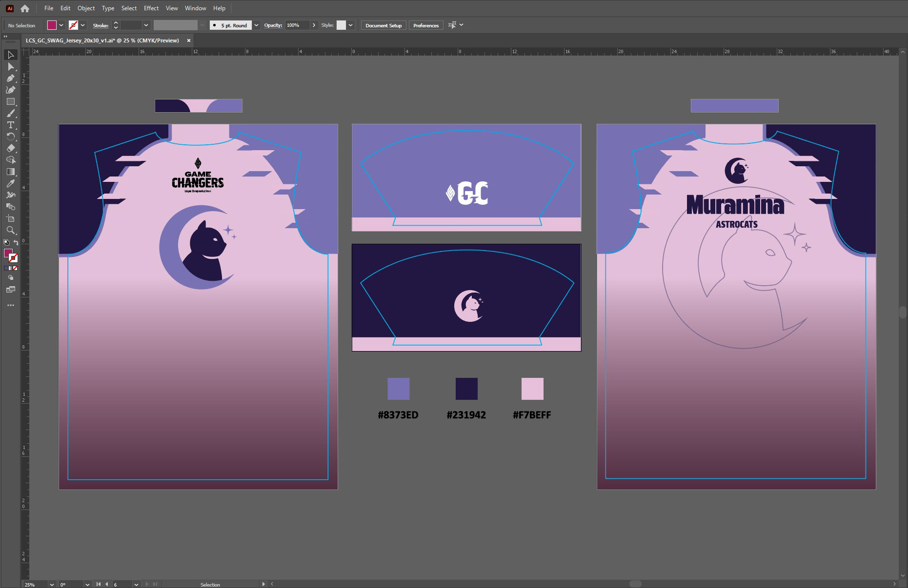Viewport: 908px width, 588px height.
Task: Open the Type menu
Action: tap(108, 8)
